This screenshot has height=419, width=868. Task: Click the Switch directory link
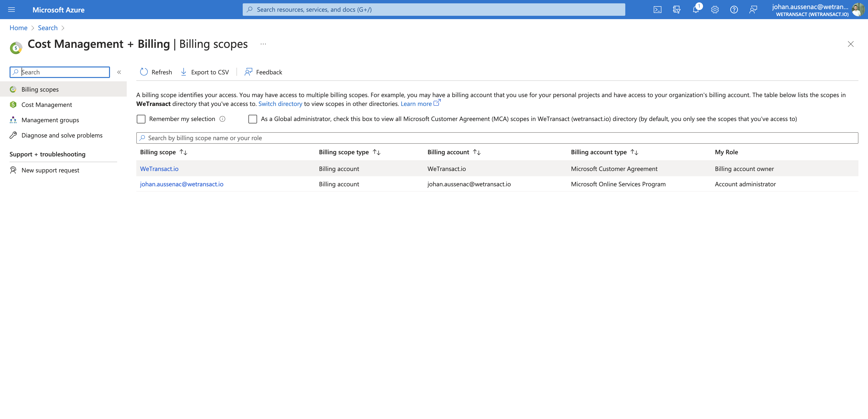(x=280, y=104)
